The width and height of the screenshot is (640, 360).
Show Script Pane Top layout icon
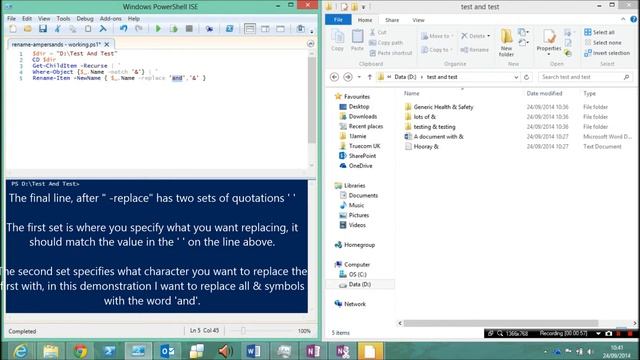tap(250, 29)
